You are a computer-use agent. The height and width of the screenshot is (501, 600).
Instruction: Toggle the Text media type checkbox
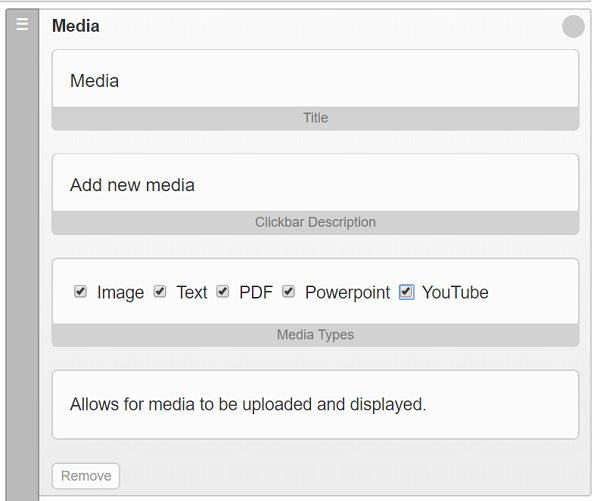160,292
